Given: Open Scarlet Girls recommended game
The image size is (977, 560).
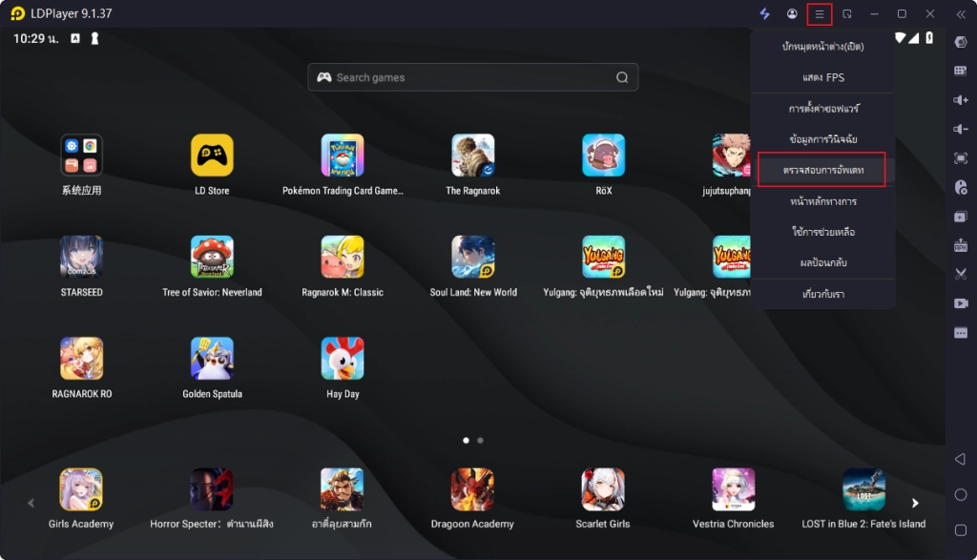Looking at the screenshot, I should point(603,498).
